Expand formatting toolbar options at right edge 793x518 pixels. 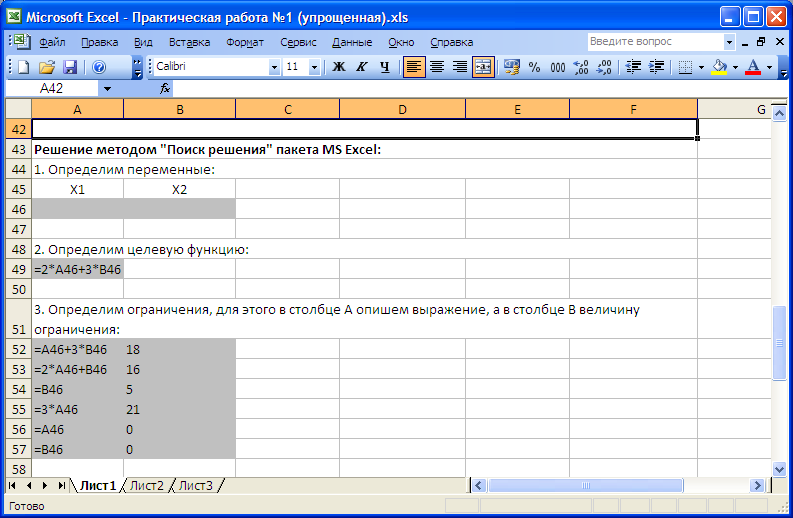[783, 67]
